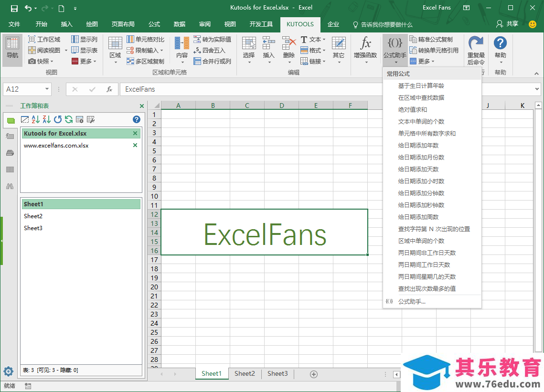Select column C header
This screenshot has width=544, height=392.
247,105
